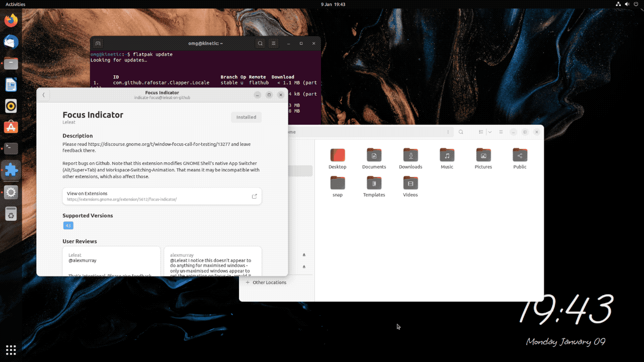The width and height of the screenshot is (644, 362).
Task: Click the 'flatpak update' command text in Terminal
Action: [x=153, y=54]
